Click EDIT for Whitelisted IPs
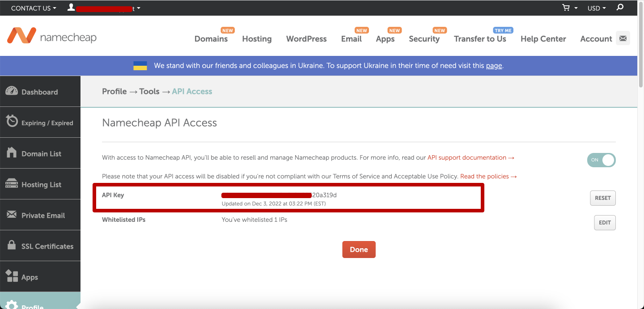 (605, 223)
